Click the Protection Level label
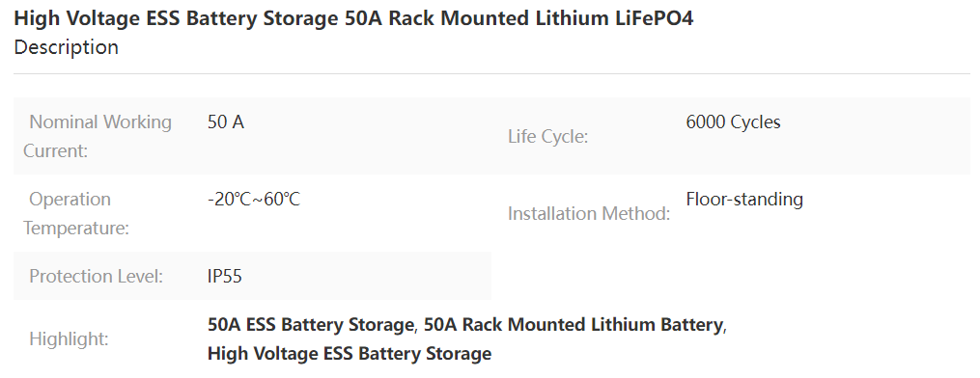This screenshot has height=378, width=980. pos(97,277)
